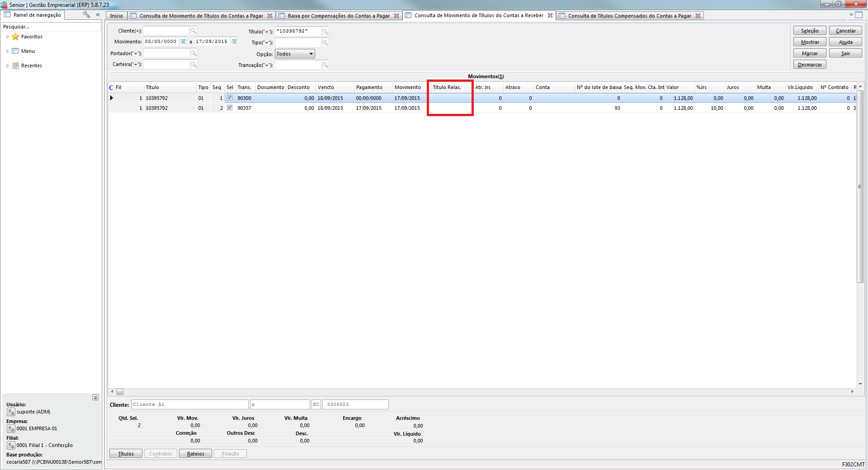The height and width of the screenshot is (470, 868).
Task: Click the Marcar button
Action: (x=810, y=53)
